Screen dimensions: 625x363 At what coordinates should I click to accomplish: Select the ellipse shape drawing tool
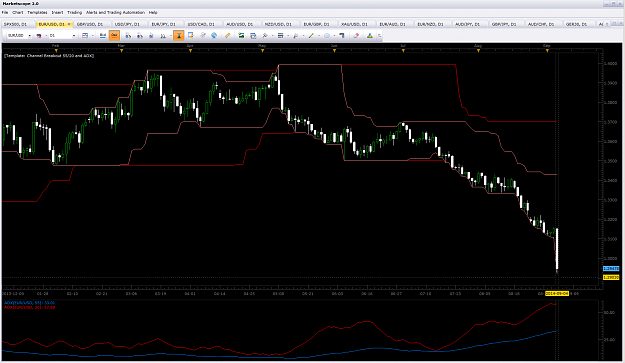coord(327,35)
